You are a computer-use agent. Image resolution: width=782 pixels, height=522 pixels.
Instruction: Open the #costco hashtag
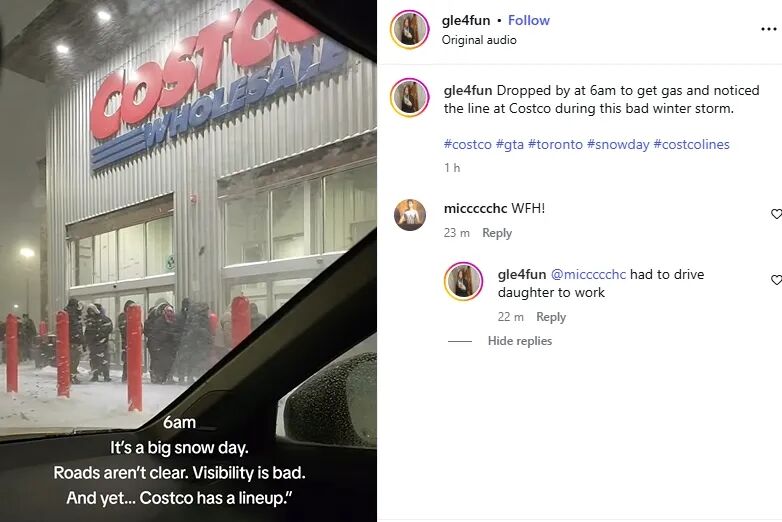pos(467,145)
